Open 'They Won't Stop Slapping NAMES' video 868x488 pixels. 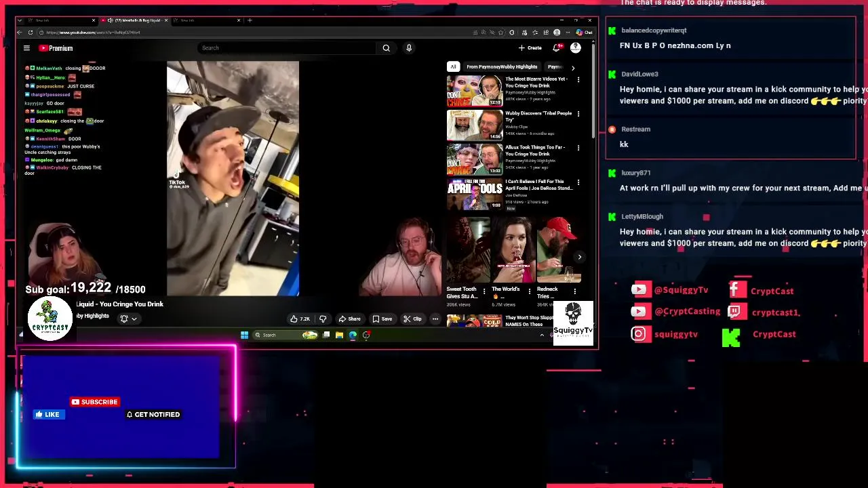tap(475, 321)
